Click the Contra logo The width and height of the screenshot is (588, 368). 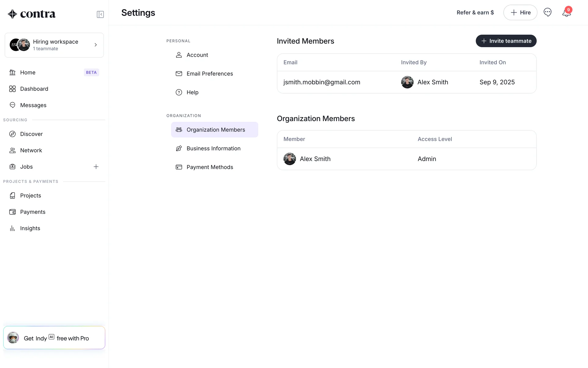[x=32, y=14]
